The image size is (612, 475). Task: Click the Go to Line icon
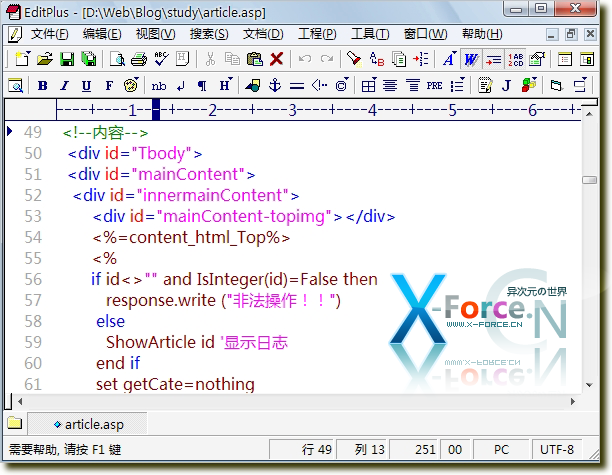pyautogui.click(x=421, y=59)
